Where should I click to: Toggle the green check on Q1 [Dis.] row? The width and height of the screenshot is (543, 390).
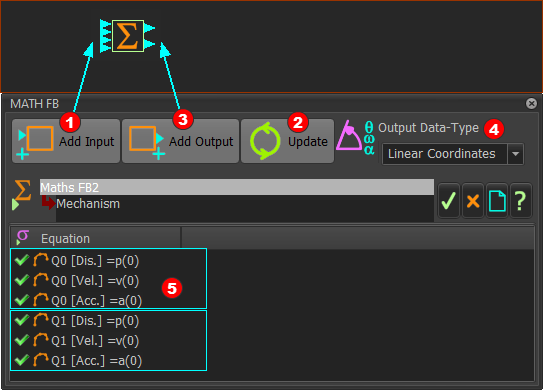pos(22,320)
